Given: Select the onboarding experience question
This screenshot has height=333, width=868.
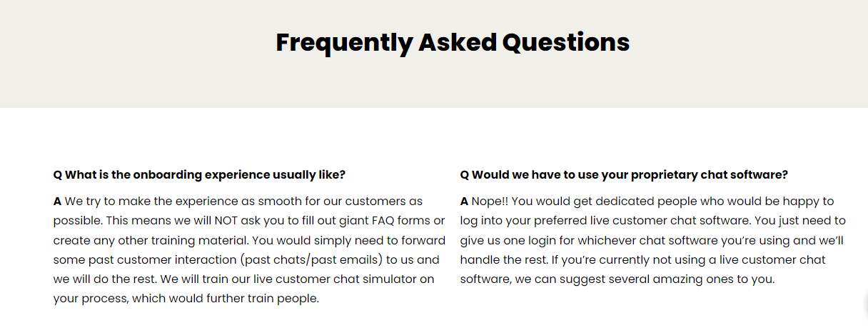Looking at the screenshot, I should click(200, 174).
